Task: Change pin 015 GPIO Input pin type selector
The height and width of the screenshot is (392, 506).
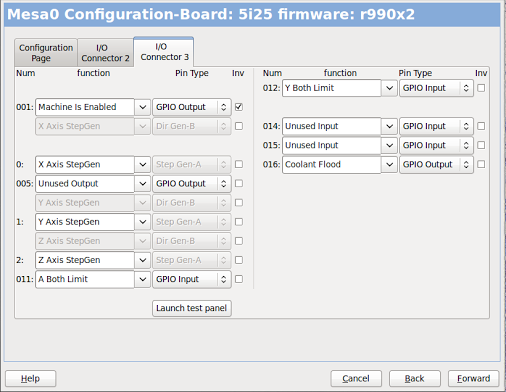Action: [436, 145]
